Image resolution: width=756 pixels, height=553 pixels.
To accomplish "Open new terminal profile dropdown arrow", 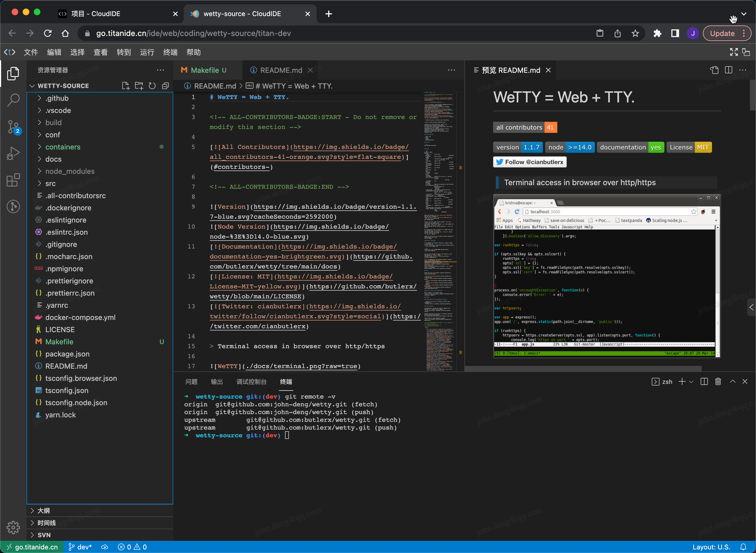I will (x=692, y=382).
